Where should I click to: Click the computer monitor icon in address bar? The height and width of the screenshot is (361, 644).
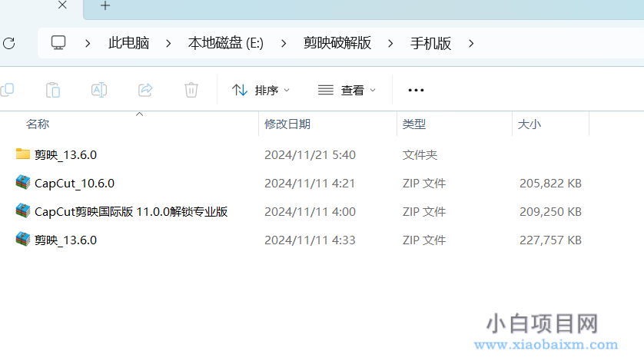click(58, 43)
